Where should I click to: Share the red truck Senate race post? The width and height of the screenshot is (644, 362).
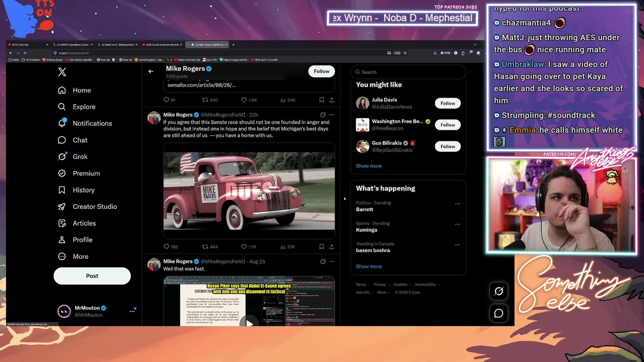(x=332, y=247)
